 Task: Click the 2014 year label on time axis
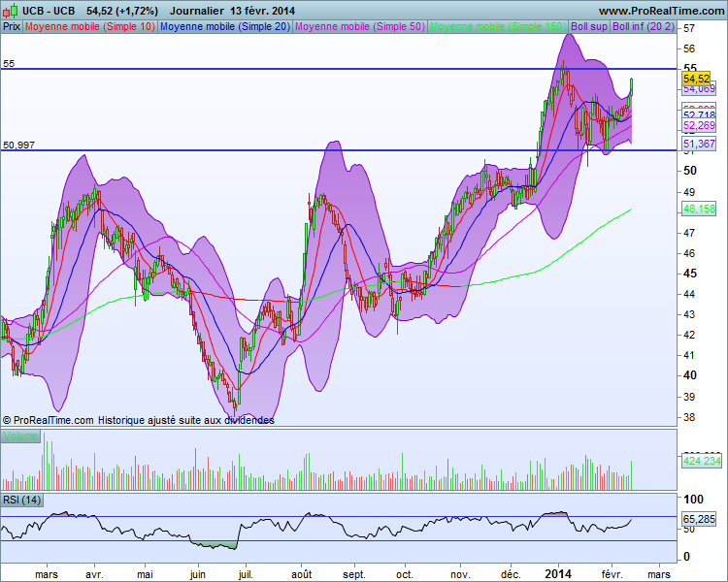pyautogui.click(x=558, y=574)
